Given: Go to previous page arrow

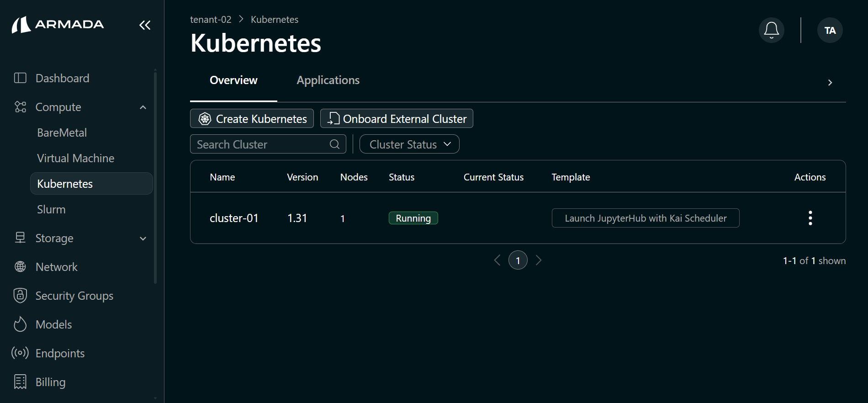Looking at the screenshot, I should [x=498, y=260].
